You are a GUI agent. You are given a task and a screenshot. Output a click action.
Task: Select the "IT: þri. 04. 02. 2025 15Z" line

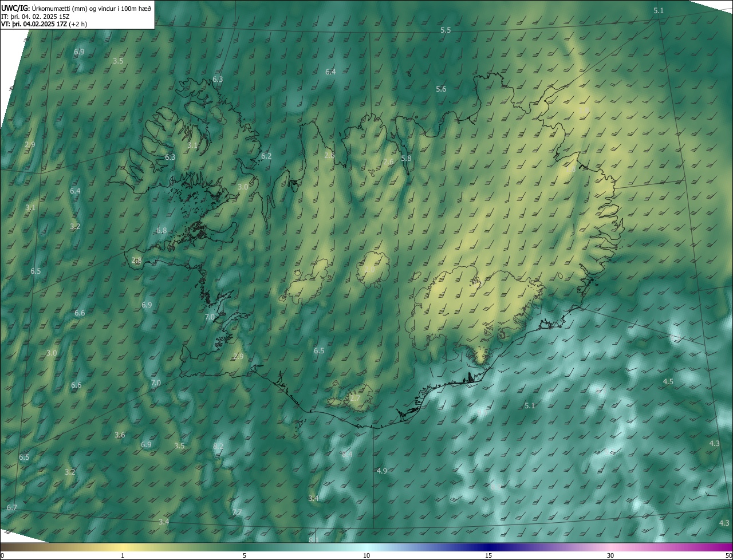coord(36,16)
